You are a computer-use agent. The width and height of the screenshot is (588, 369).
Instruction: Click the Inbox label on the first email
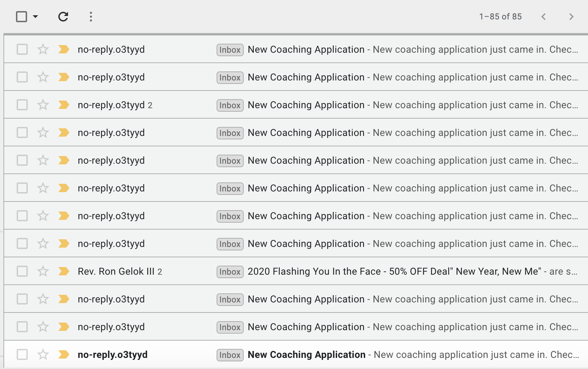[230, 50]
